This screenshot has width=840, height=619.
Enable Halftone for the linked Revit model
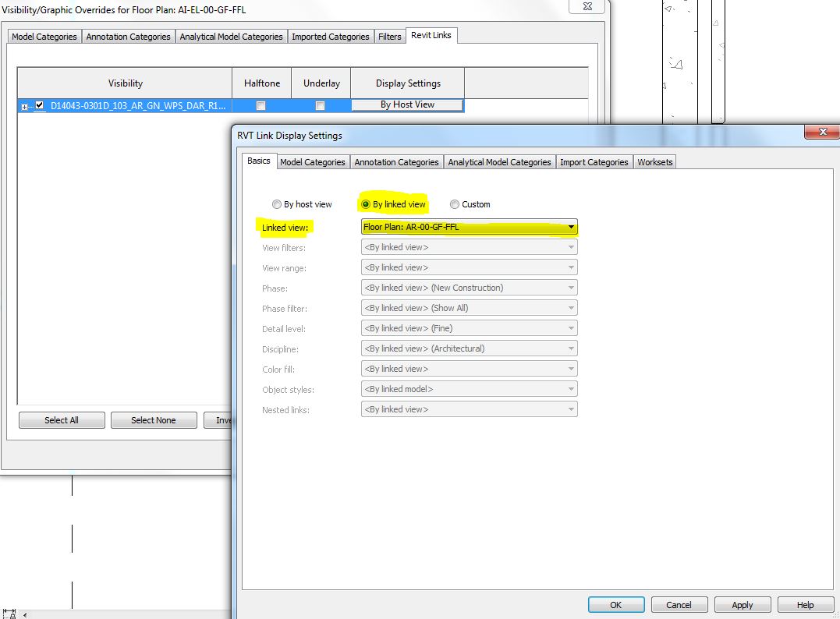point(261,104)
